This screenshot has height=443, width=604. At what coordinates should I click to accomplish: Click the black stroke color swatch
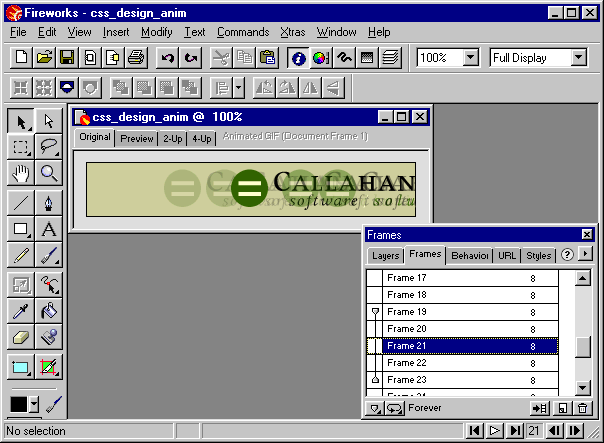coord(18,404)
